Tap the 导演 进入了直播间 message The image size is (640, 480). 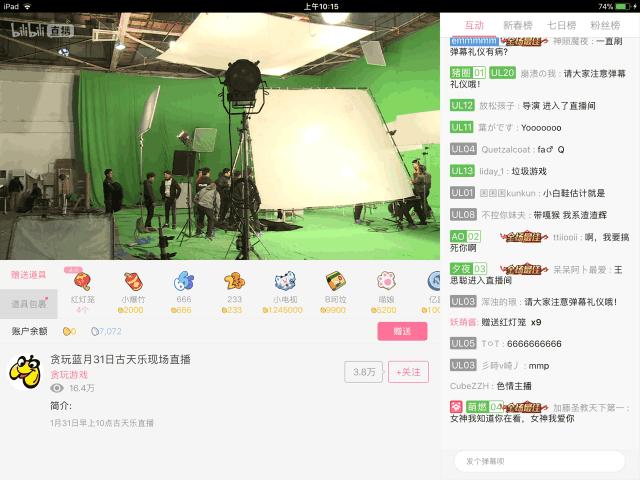pyautogui.click(x=523, y=106)
